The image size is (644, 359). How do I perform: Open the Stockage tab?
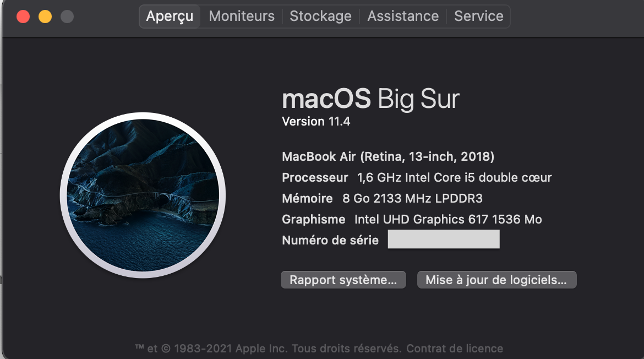pos(320,17)
